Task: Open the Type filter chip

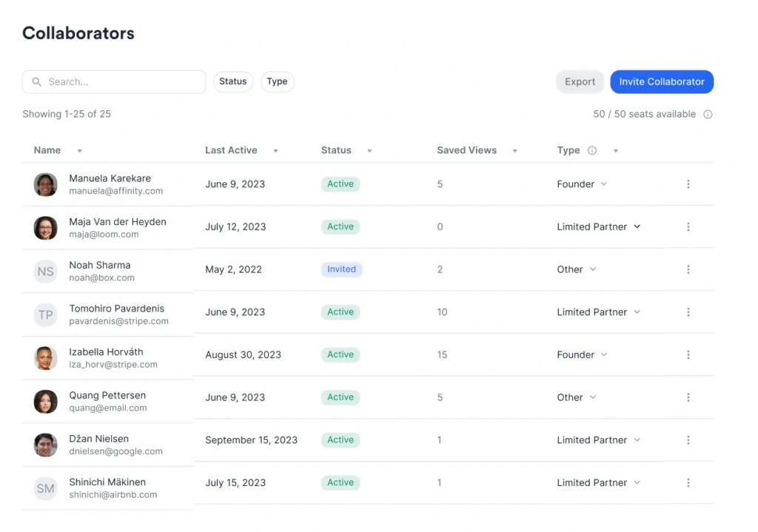Action: [x=277, y=82]
